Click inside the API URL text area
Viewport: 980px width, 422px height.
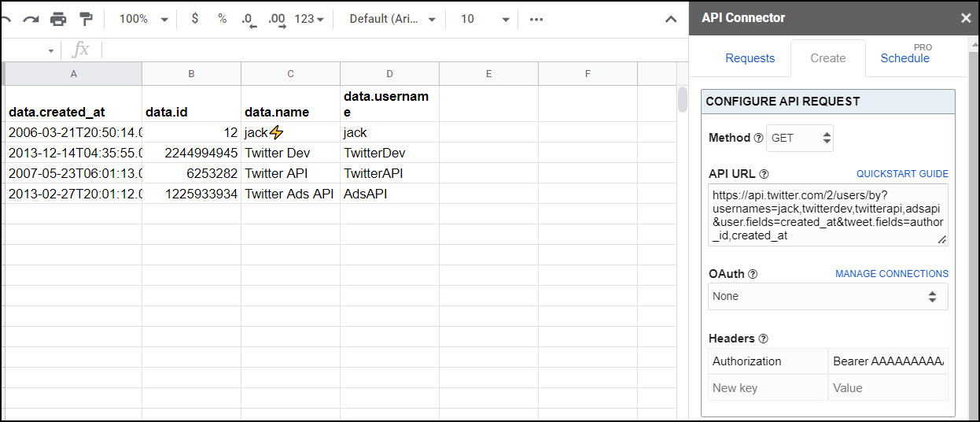828,215
